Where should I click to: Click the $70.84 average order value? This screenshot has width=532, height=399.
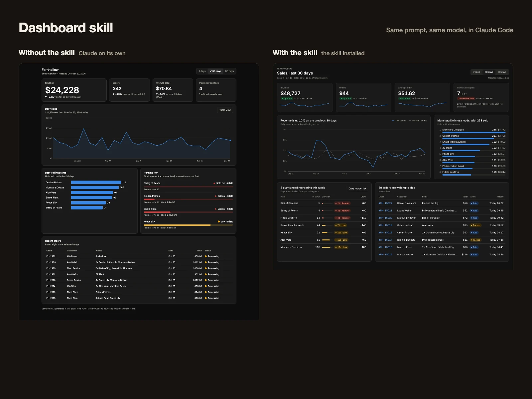164,88
